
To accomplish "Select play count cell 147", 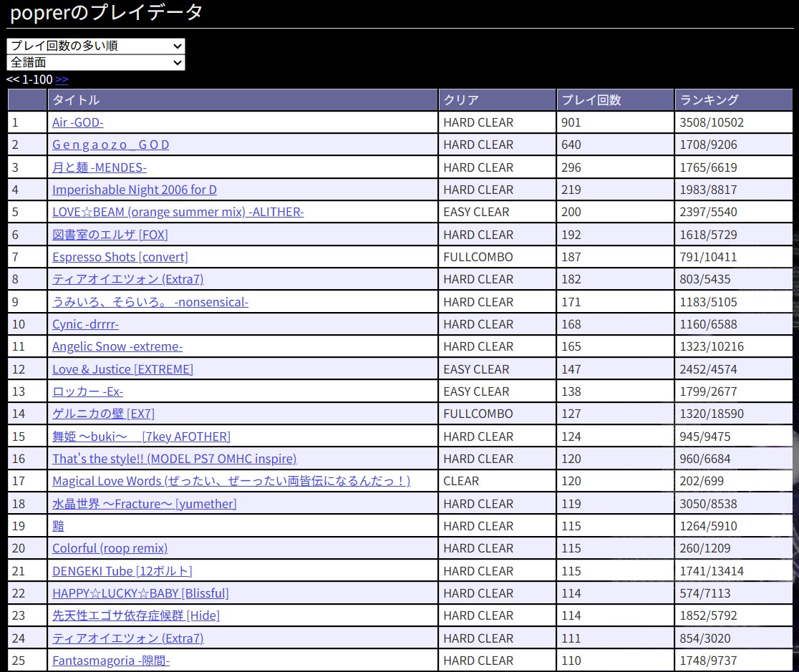I will 616,369.
